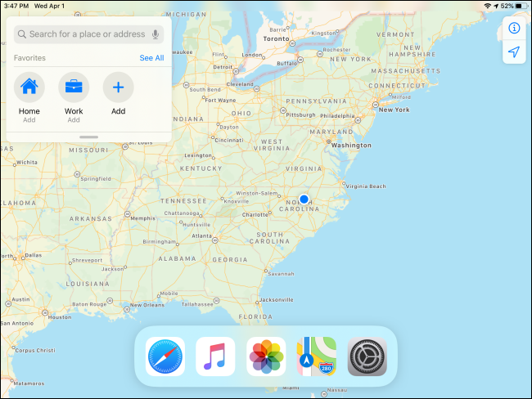This screenshot has height=399, width=532.
Task: Open Settings gear in the dock
Action: point(367,356)
